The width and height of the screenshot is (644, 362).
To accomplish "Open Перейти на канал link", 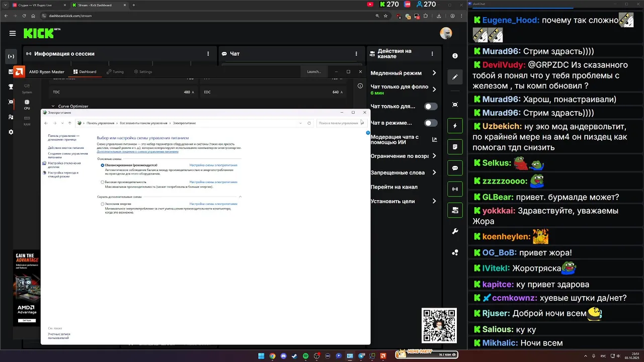I will (394, 187).
